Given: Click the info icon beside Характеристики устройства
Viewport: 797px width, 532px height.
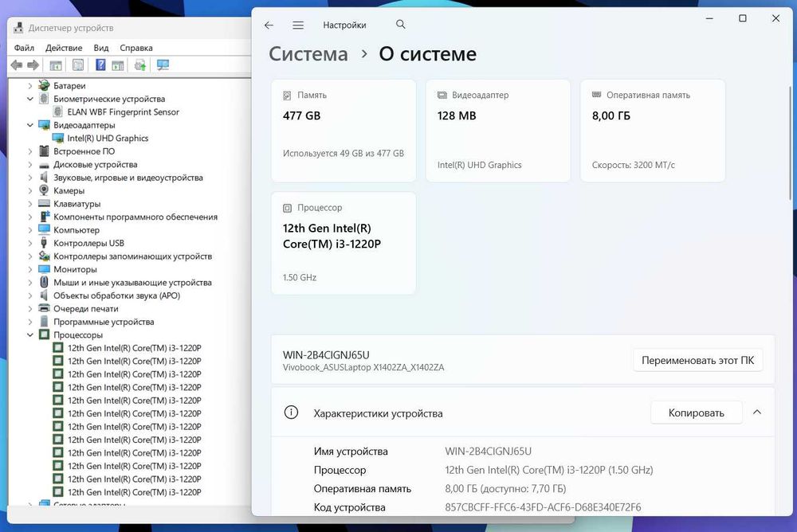Looking at the screenshot, I should [x=291, y=412].
